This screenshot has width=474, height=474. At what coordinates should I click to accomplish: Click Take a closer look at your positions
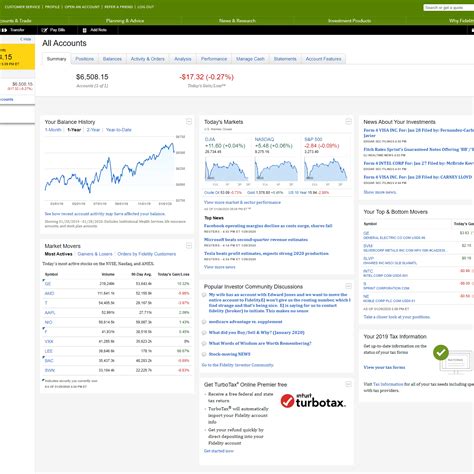397,317
